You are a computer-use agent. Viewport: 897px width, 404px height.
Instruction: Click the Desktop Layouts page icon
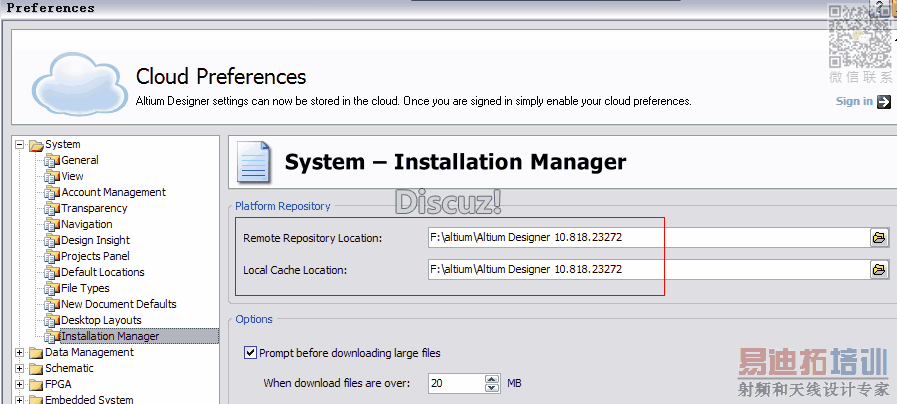click(x=53, y=320)
